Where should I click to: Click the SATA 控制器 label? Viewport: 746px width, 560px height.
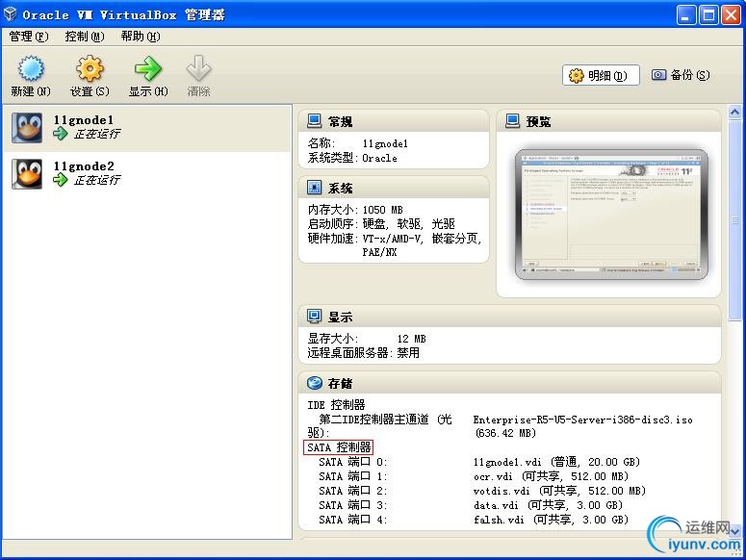339,447
